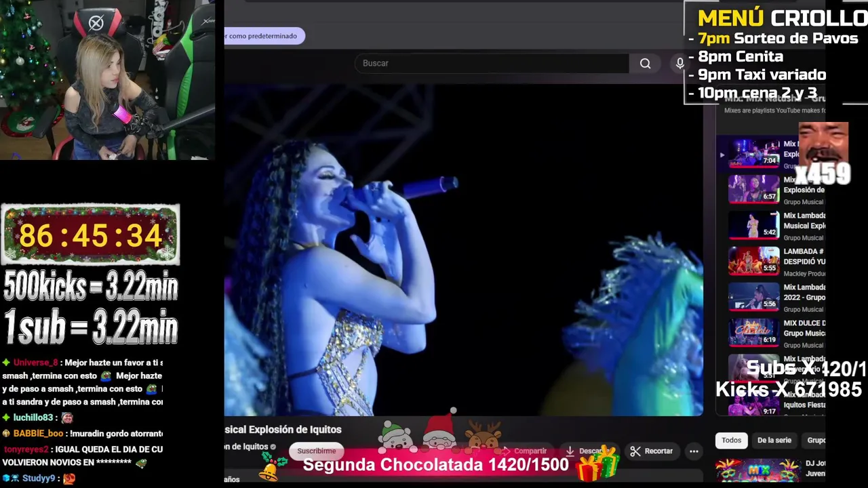Open playlist video thumbnail with 5:56 duration
The image size is (868, 488).
(754, 296)
